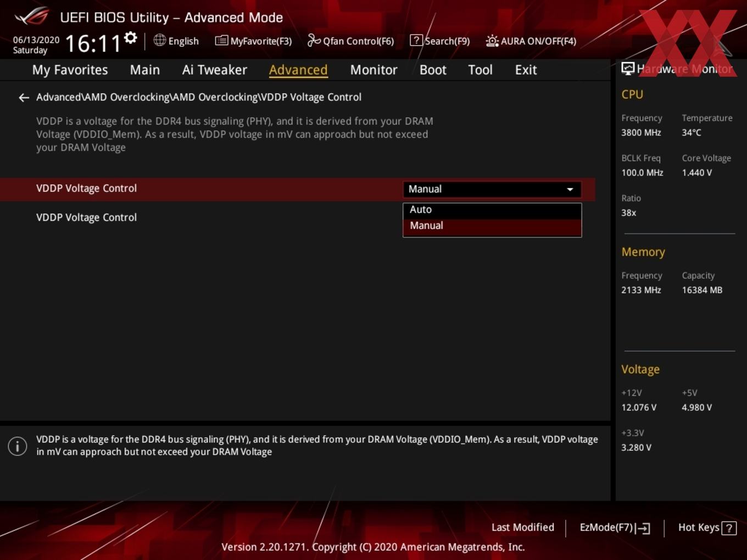This screenshot has width=747, height=560.
Task: Click Memory capacity value 16384 MB
Action: (702, 290)
